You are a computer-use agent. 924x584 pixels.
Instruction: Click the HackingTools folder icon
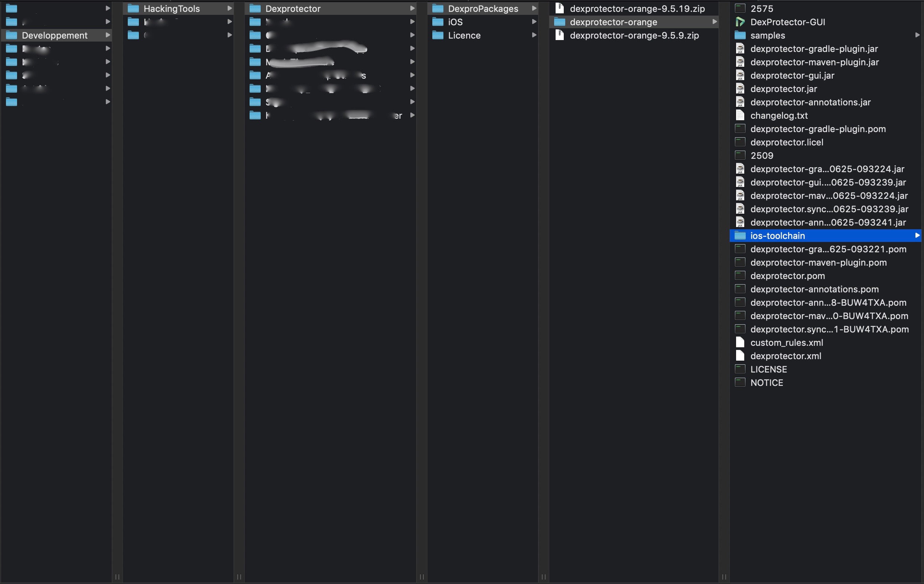[x=133, y=9]
